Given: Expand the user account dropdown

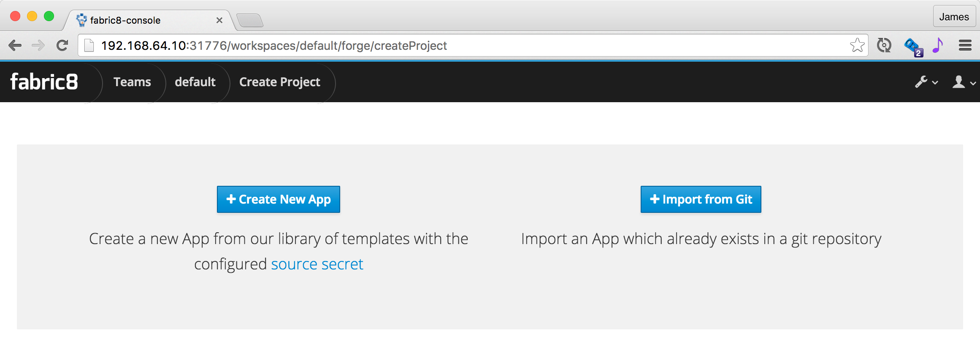Looking at the screenshot, I should point(964,82).
